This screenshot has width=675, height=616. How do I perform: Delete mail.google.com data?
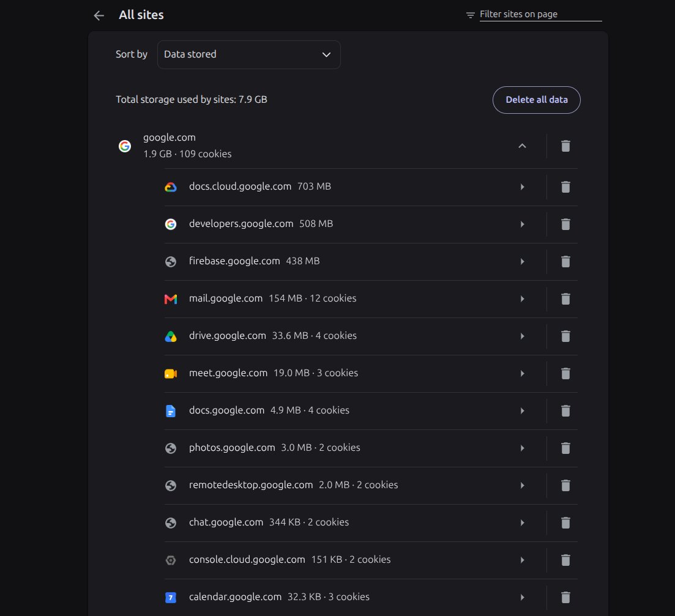565,299
